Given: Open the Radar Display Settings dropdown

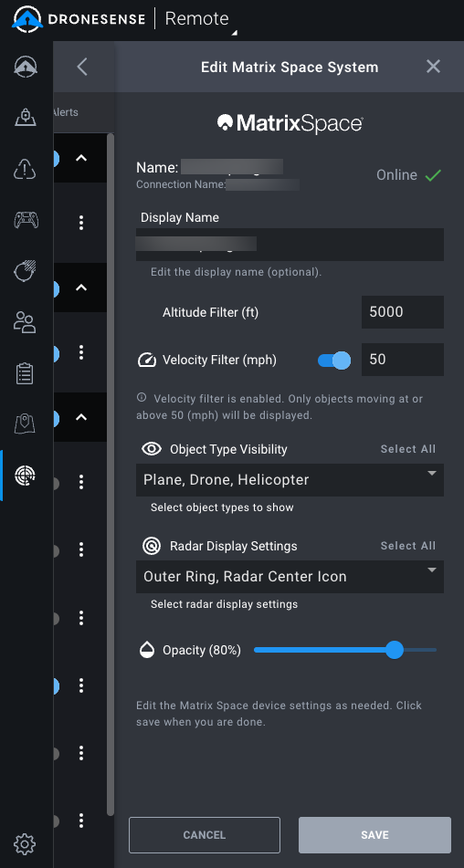Looking at the screenshot, I should click(x=290, y=577).
